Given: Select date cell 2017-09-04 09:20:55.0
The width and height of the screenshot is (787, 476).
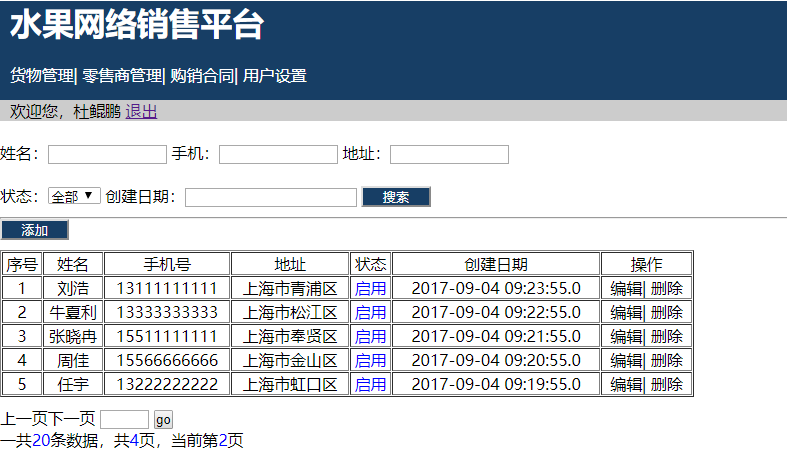Looking at the screenshot, I should (496, 361).
